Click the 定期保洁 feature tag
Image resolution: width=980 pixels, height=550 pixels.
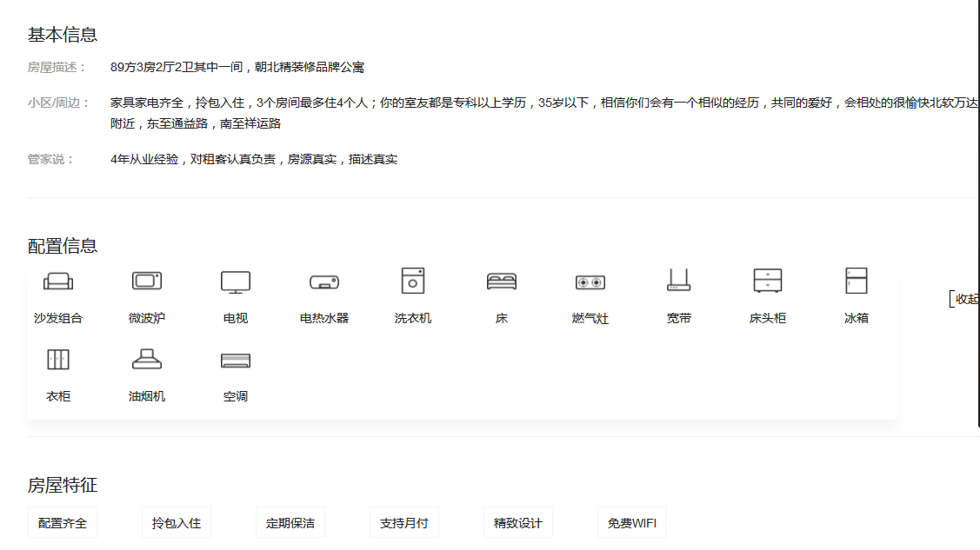point(290,523)
